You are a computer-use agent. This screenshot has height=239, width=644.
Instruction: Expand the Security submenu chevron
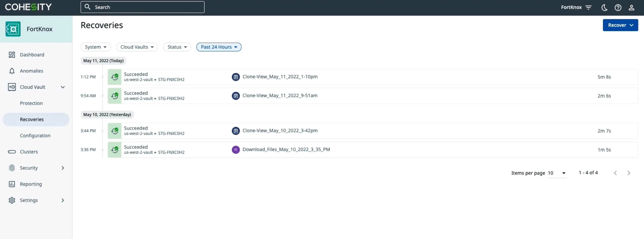[x=63, y=168]
